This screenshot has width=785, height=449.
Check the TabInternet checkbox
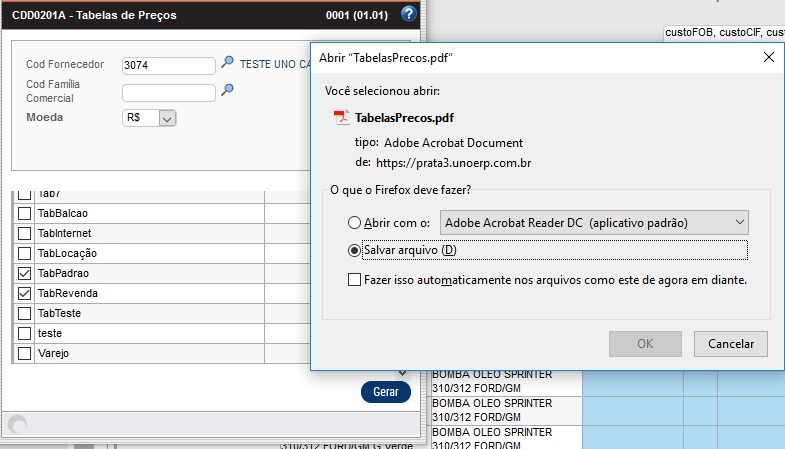coord(25,233)
